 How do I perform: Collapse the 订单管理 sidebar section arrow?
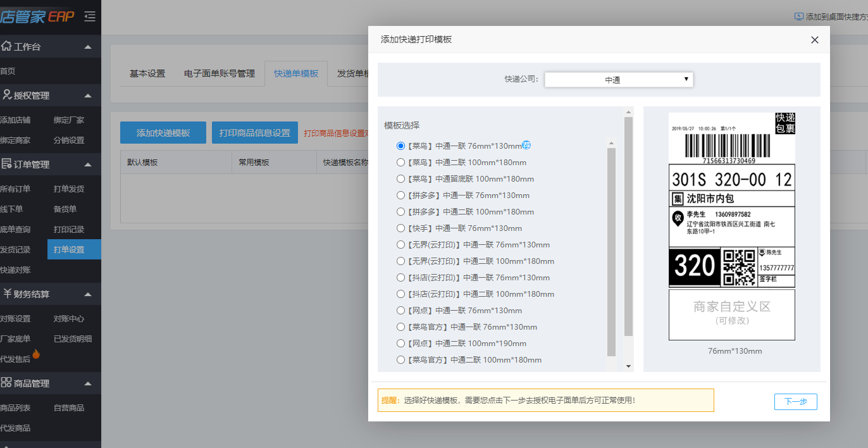click(88, 165)
